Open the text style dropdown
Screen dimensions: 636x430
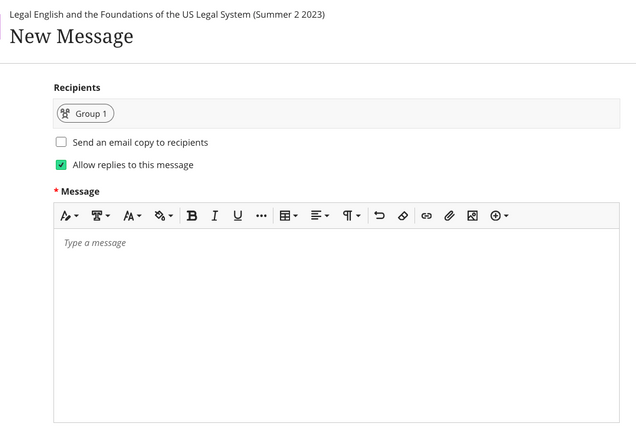pyautogui.click(x=69, y=216)
